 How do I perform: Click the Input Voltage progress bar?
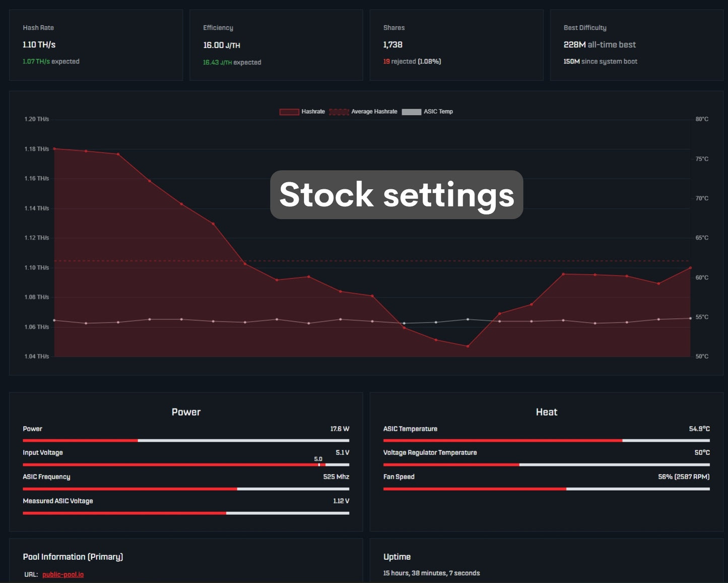(x=186, y=465)
